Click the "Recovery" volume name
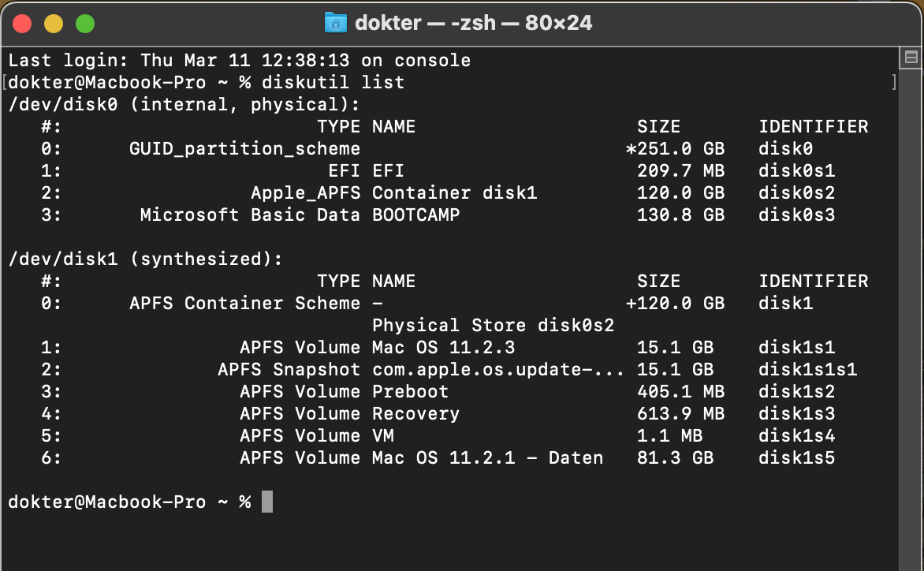The height and width of the screenshot is (571, 924). pos(415,414)
